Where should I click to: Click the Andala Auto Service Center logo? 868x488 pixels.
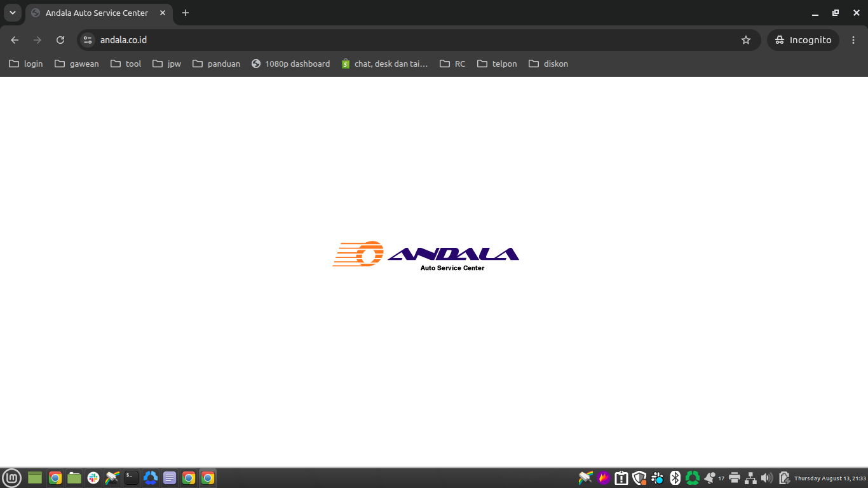pos(426,256)
